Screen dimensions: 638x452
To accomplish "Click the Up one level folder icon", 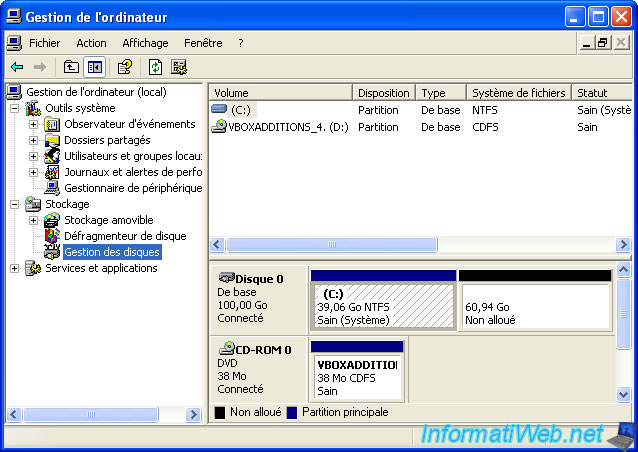I will 71,67.
